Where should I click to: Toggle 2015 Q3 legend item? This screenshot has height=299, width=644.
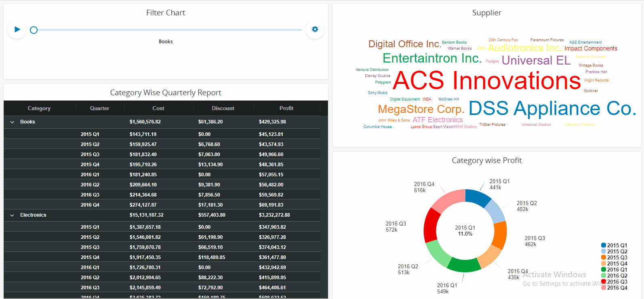(614, 257)
